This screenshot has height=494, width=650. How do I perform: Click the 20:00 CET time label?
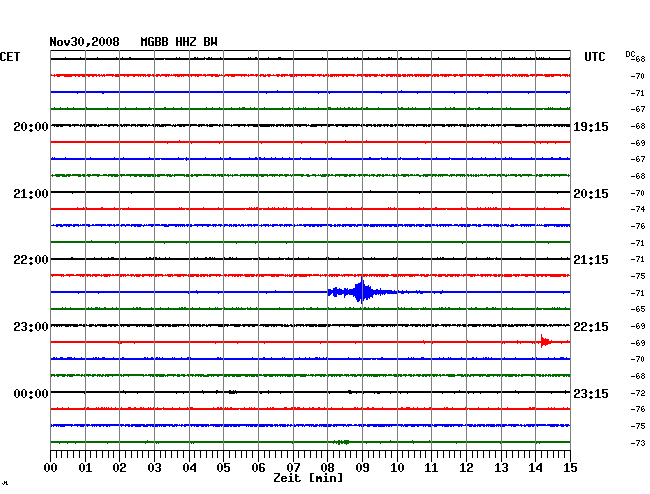tap(31, 127)
